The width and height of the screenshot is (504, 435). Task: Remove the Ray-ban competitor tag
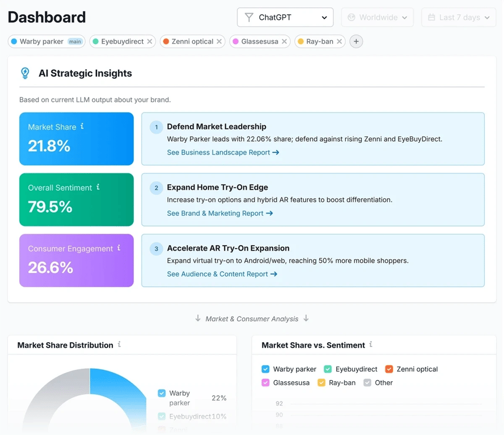(339, 41)
